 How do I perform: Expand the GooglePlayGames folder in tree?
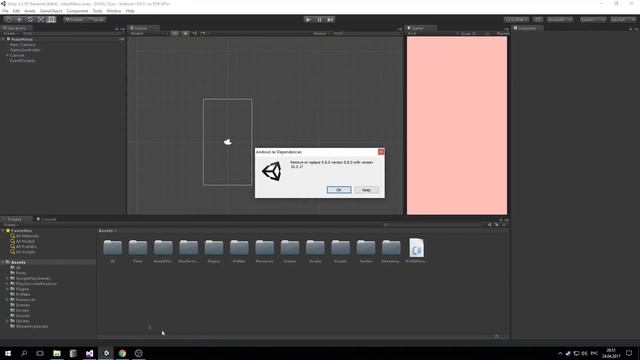(x=7, y=278)
